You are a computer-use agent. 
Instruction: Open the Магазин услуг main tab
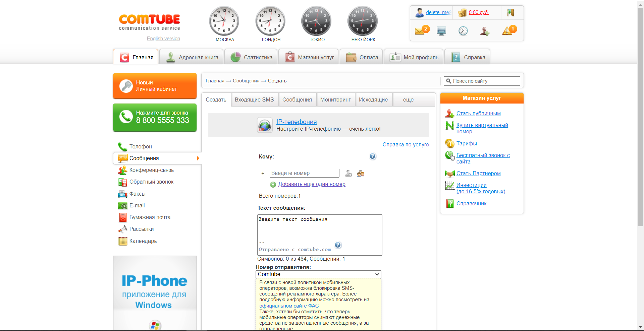309,57
